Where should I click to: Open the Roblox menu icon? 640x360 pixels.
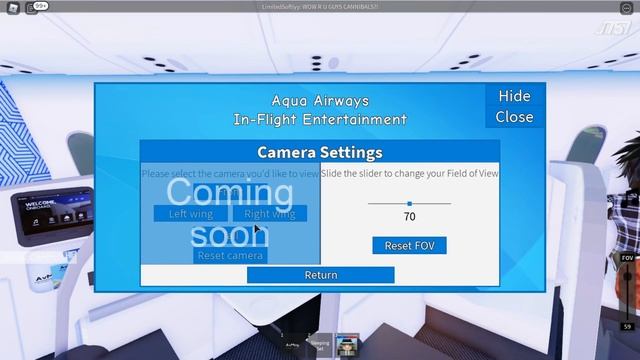click(13, 8)
